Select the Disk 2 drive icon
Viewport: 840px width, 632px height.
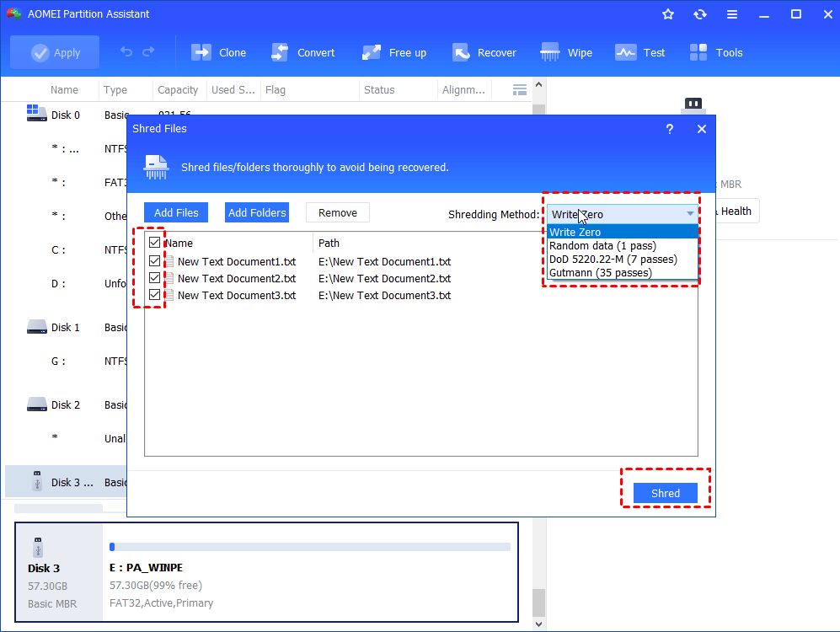pyautogui.click(x=36, y=404)
